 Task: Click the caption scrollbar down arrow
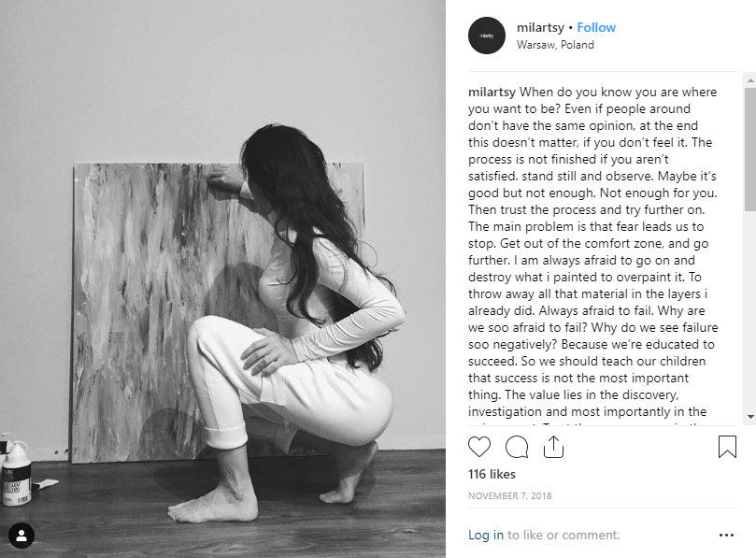tap(750, 417)
